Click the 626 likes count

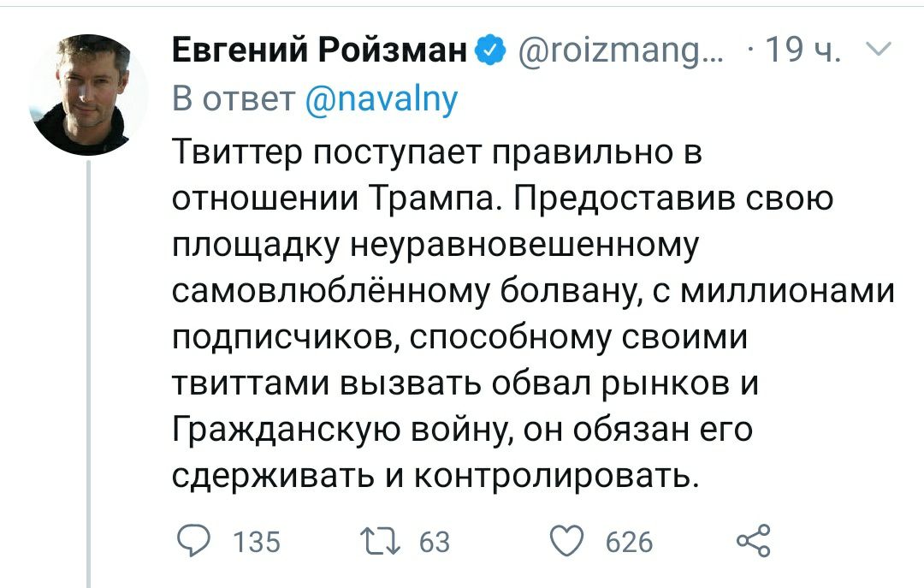pyautogui.click(x=629, y=542)
